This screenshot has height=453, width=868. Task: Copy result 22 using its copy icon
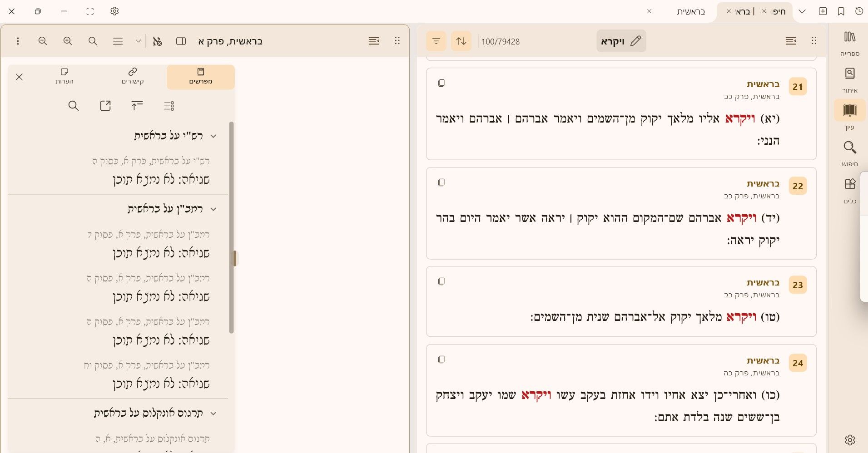441,182
